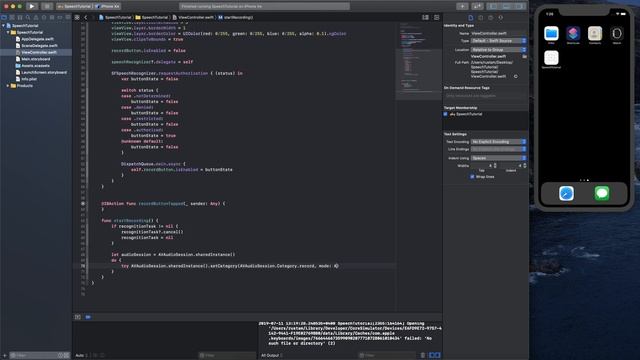
Task: Open the Indent Using dropdown
Action: coord(498,158)
